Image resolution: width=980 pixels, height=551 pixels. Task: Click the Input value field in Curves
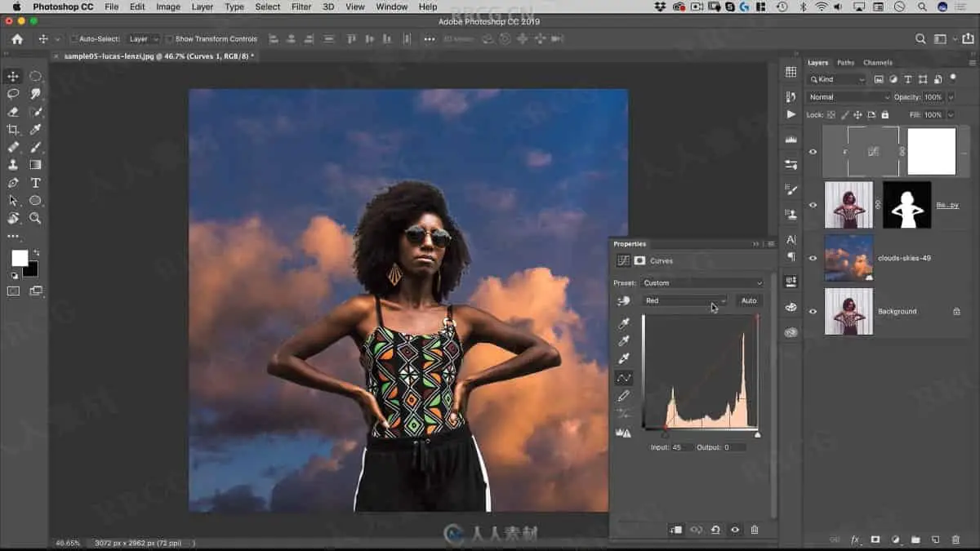click(x=681, y=447)
